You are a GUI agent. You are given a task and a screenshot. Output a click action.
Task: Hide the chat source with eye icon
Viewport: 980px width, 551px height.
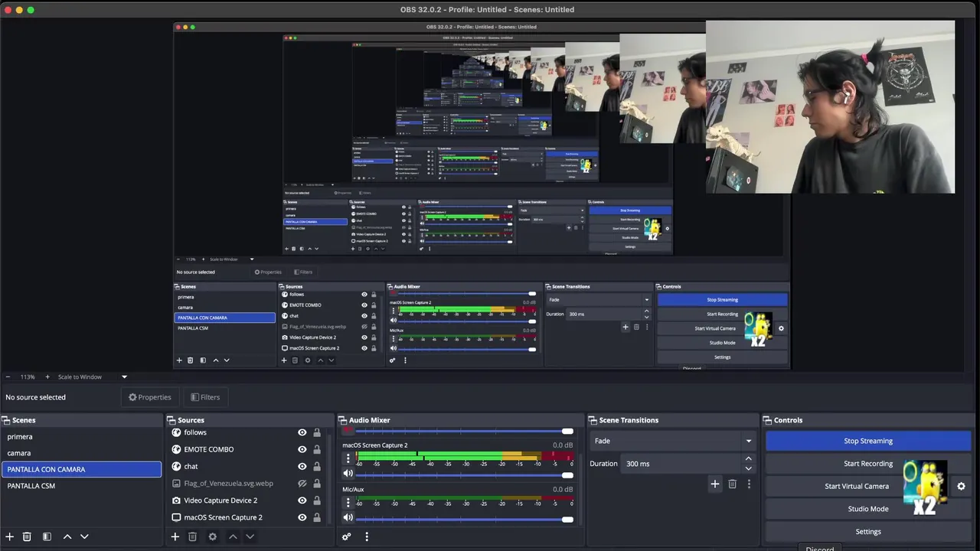coord(302,466)
